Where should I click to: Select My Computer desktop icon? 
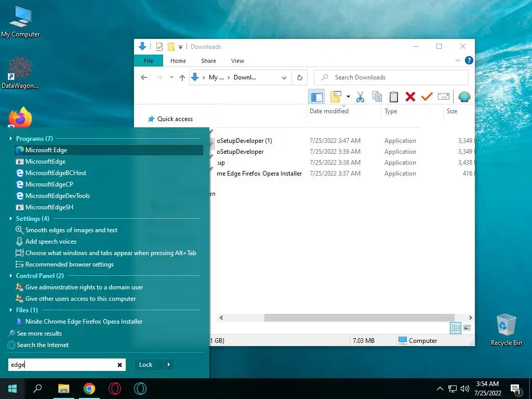click(x=20, y=21)
